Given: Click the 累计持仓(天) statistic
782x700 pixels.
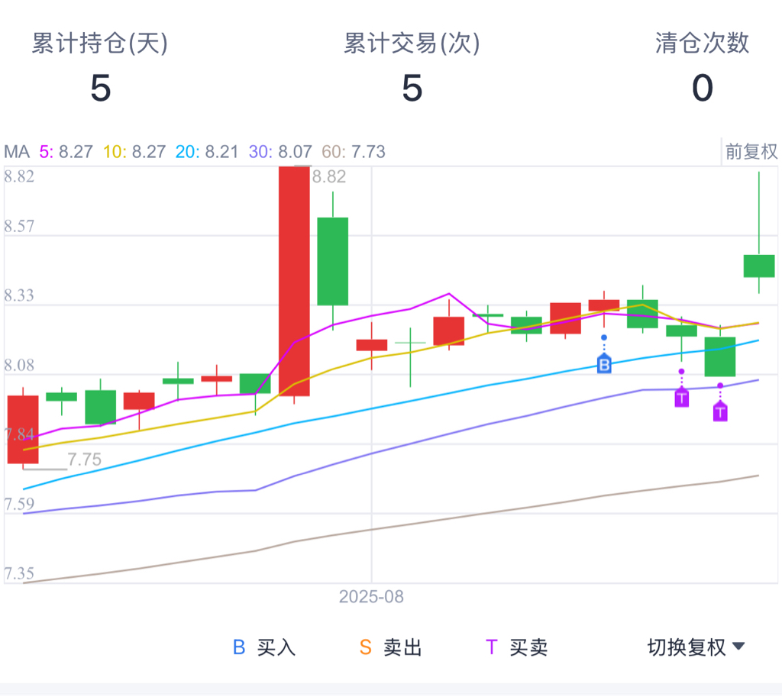Looking at the screenshot, I should 100,66.
